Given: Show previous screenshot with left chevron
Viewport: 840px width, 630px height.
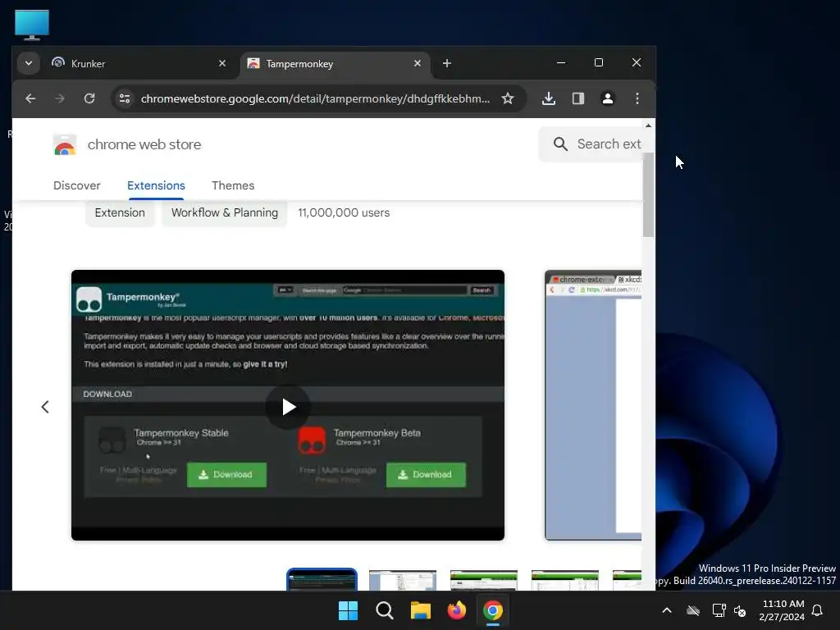Looking at the screenshot, I should point(45,407).
